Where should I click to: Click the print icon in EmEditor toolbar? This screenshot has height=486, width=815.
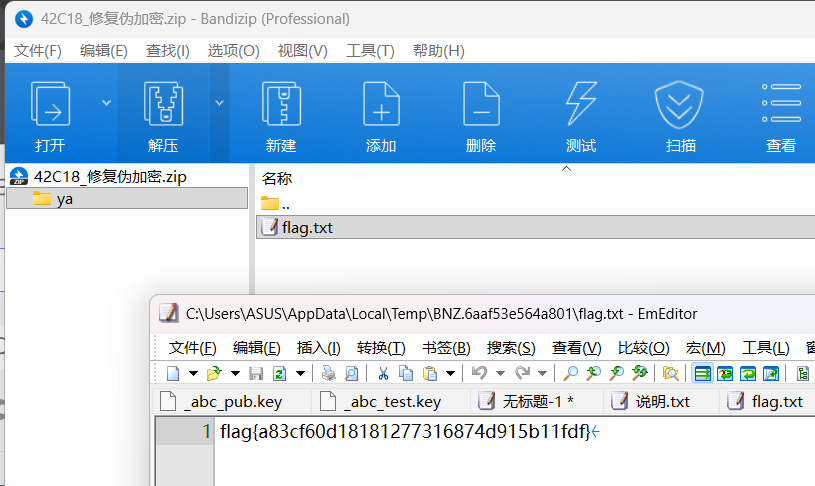(x=328, y=373)
